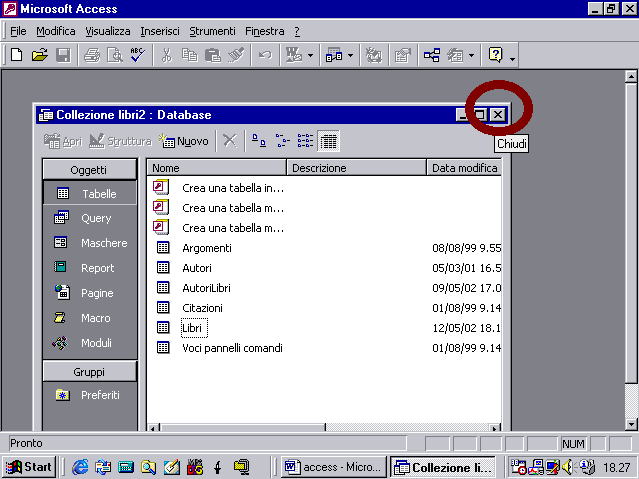Select the Autori table
The height and width of the screenshot is (479, 639).
(197, 268)
